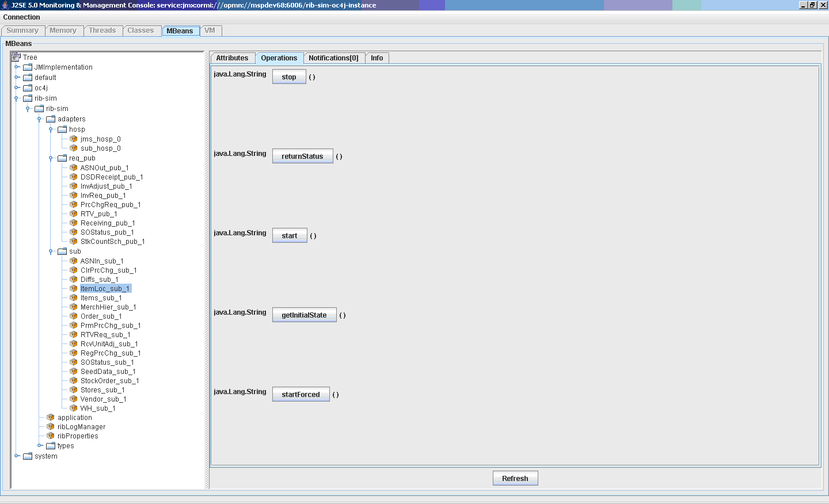Image resolution: width=829 pixels, height=504 pixels.
Task: Open the Info tab
Action: [377, 58]
